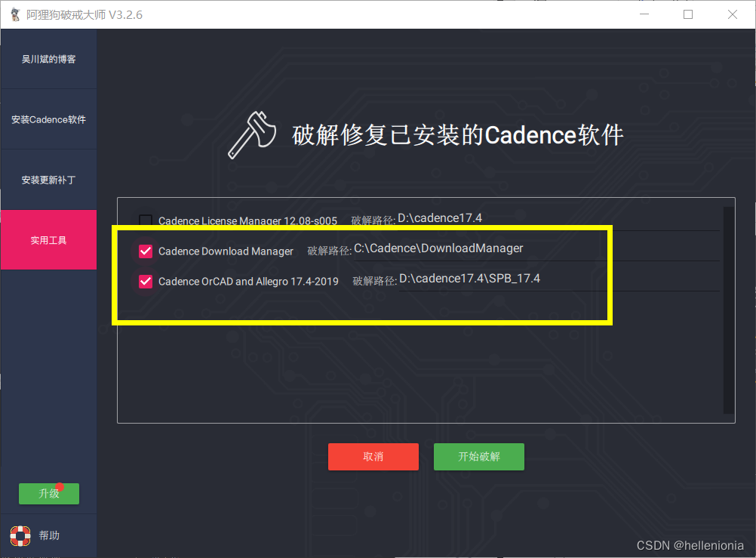
Task: Click the dog mascot icon in title bar
Action: tap(16, 14)
